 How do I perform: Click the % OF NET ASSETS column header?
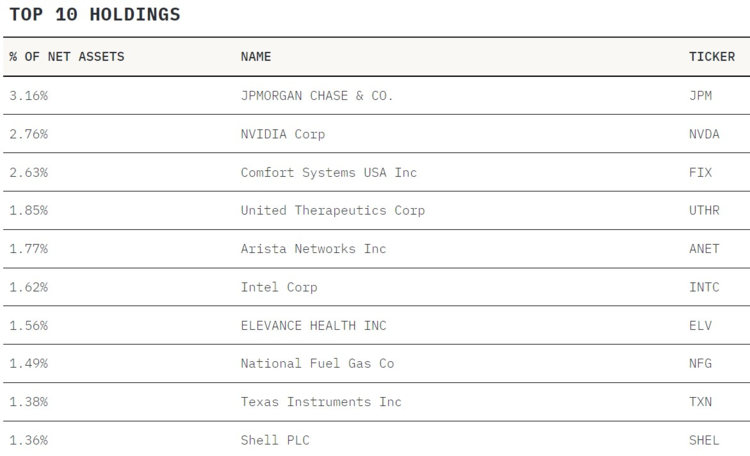click(67, 57)
